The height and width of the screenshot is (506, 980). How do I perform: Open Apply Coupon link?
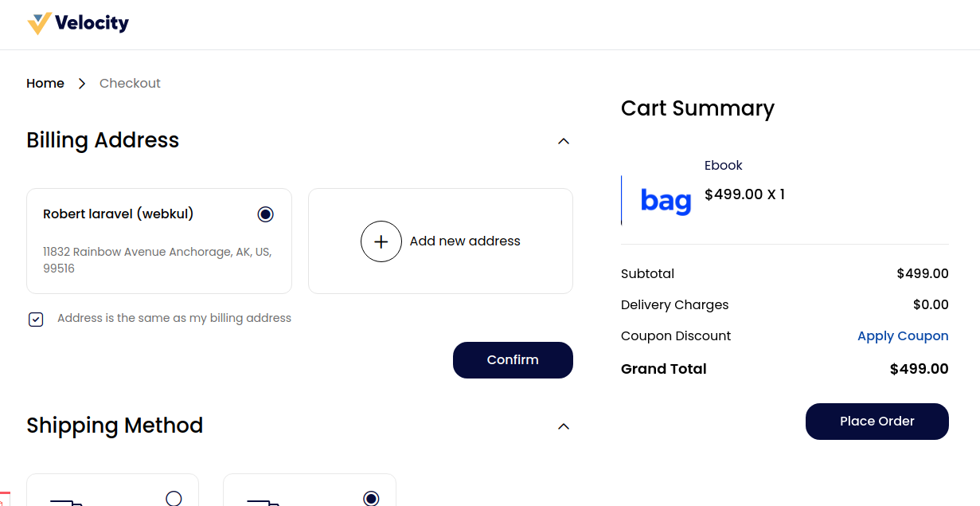903,335
